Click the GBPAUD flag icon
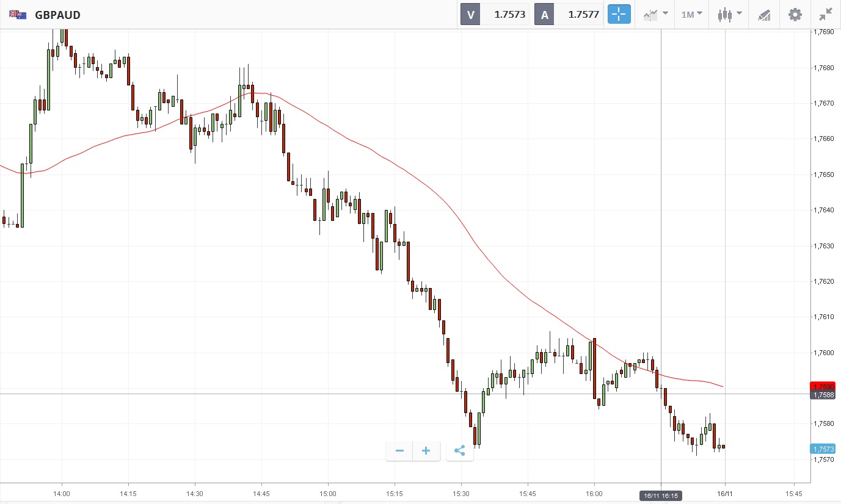 point(18,15)
